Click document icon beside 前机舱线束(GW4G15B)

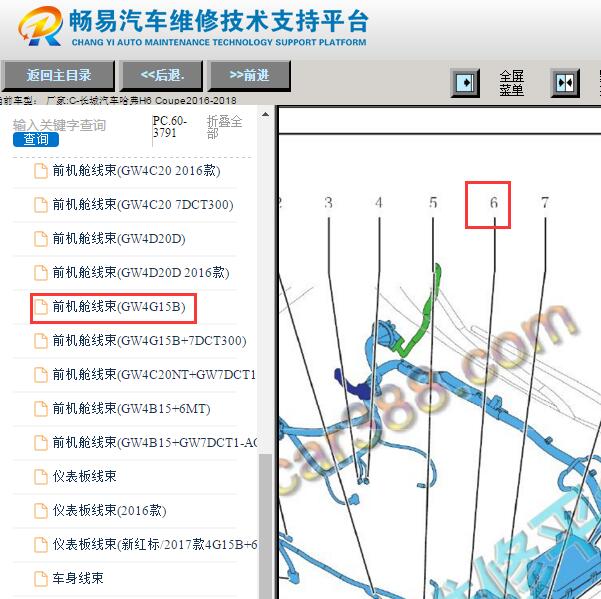click(x=41, y=307)
